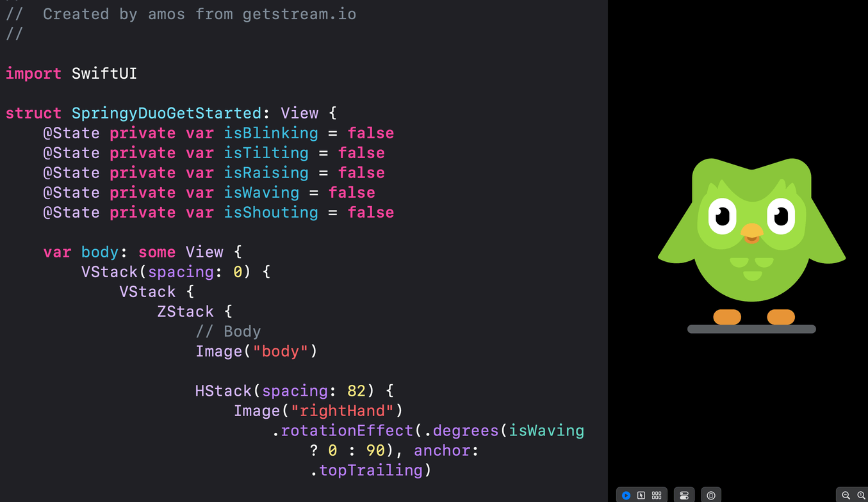Click the 'getstream.io' comment text
Image resolution: width=868 pixels, height=502 pixels.
point(299,14)
